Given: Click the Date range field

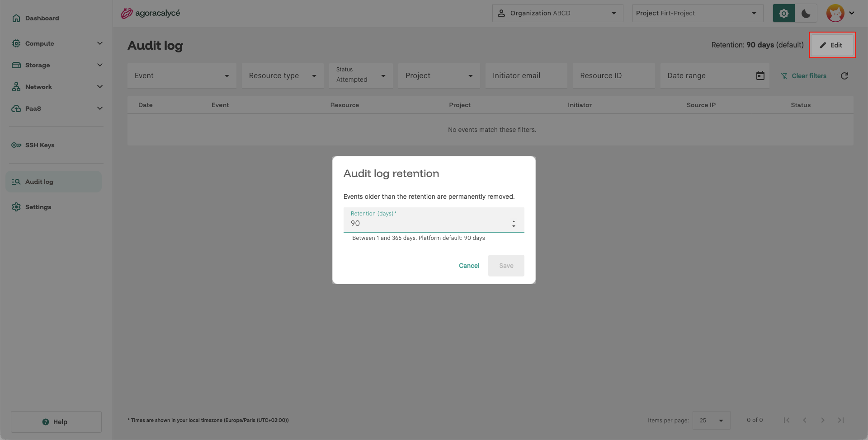Looking at the screenshot, I should [x=715, y=75].
